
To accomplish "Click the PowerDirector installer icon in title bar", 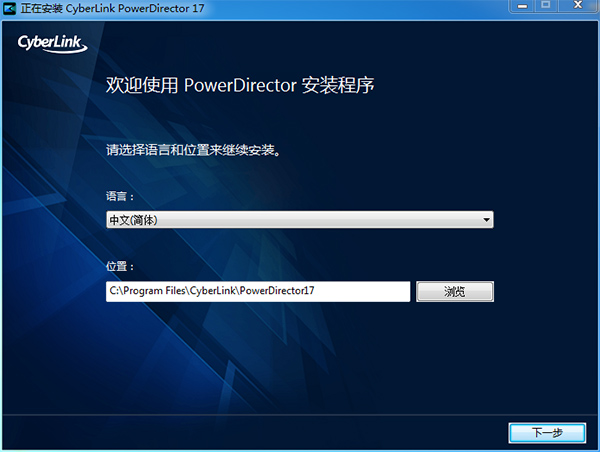I will coord(10,7).
